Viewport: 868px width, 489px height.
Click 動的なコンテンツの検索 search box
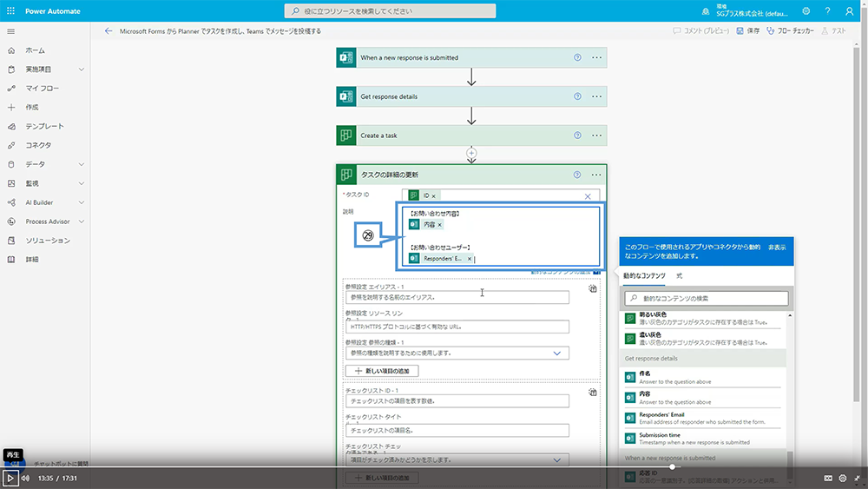[x=706, y=299]
